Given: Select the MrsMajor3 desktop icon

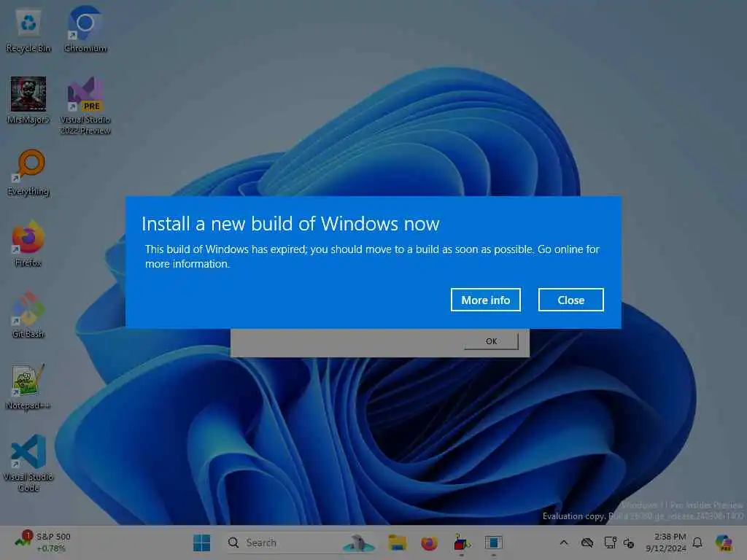Looking at the screenshot, I should click(28, 101).
